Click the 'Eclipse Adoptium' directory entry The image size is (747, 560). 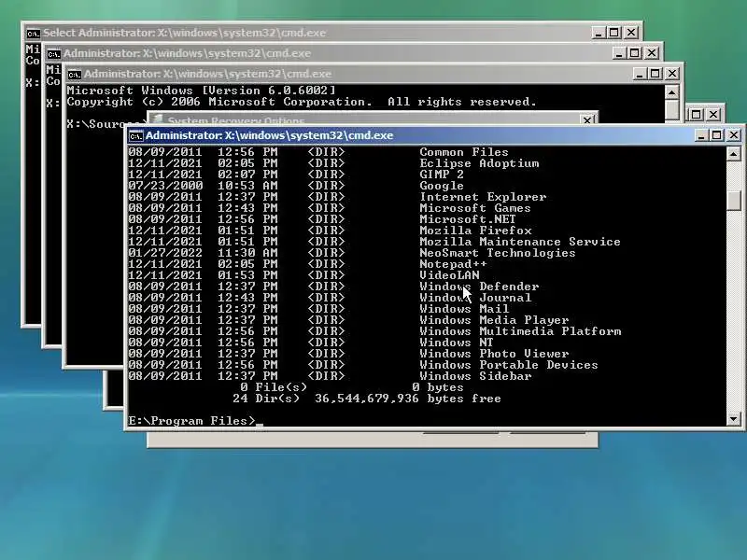click(x=479, y=163)
